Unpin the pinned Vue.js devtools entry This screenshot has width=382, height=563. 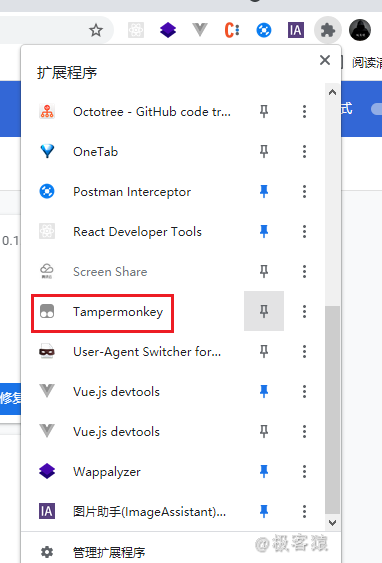(x=264, y=391)
